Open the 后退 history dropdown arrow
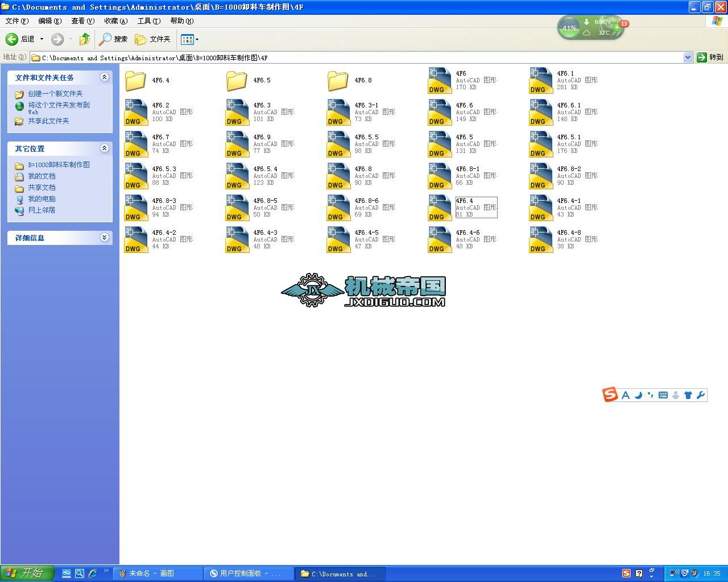This screenshot has height=582, width=728. (x=42, y=39)
